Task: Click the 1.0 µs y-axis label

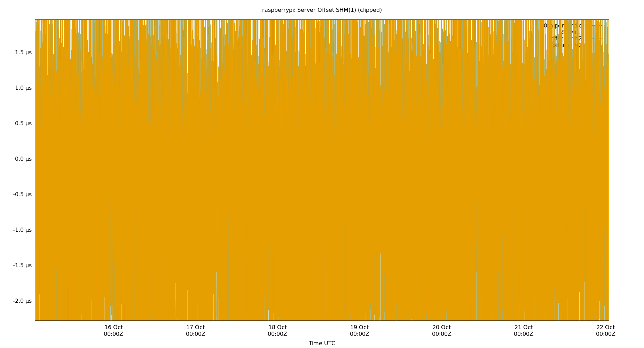Action: pos(23,88)
